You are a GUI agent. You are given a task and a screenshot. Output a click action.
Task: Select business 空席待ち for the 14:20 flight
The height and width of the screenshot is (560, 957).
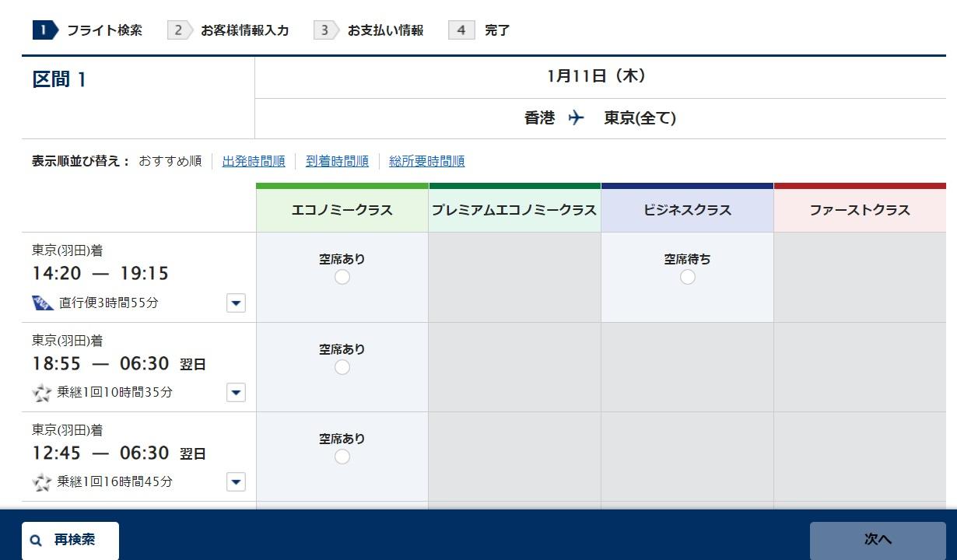click(687, 277)
